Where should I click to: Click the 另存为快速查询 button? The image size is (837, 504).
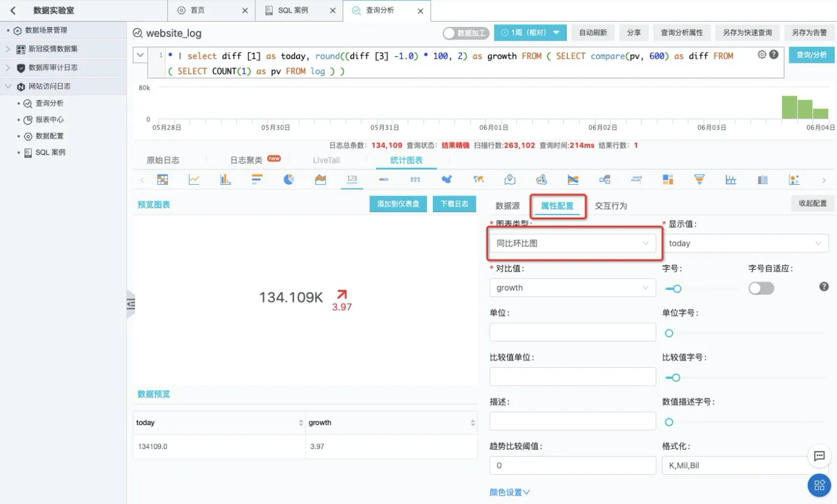point(747,33)
